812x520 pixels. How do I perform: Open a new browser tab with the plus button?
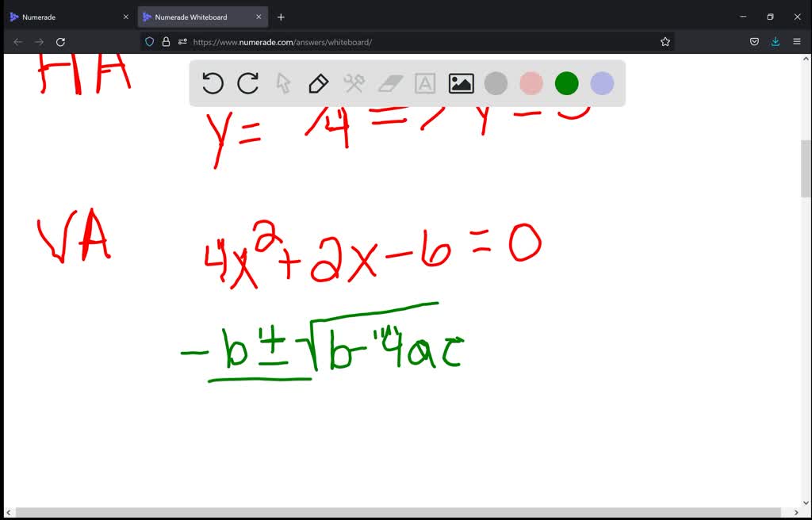point(281,16)
